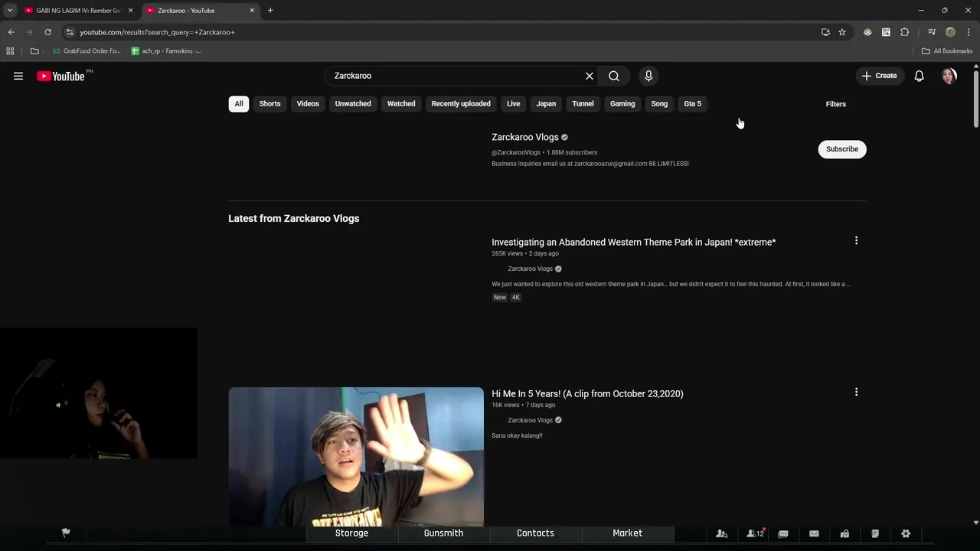Open the Contacts tab in game bar

pos(535,533)
